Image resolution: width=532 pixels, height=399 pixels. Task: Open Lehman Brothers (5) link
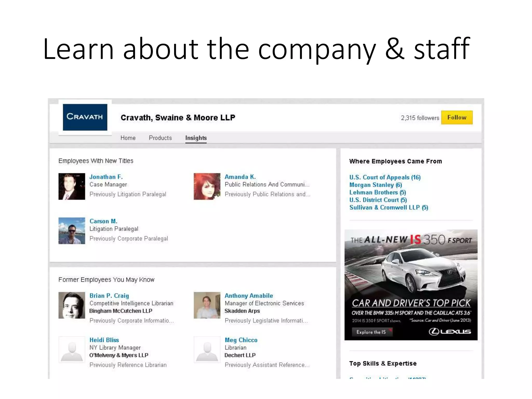click(378, 192)
